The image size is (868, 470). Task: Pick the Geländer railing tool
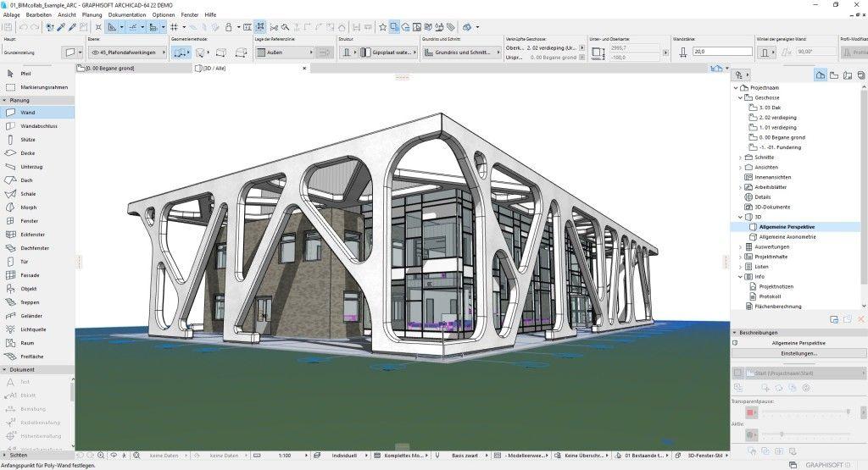[37, 316]
